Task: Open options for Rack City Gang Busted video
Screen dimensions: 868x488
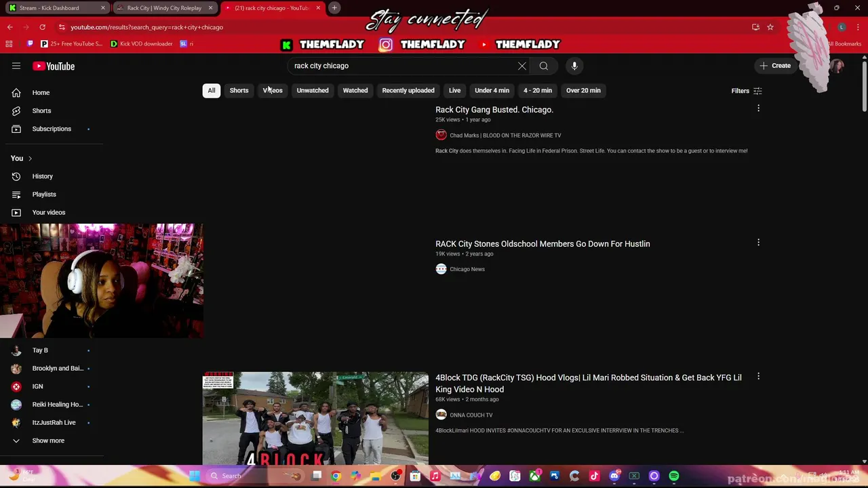Action: coord(758,108)
